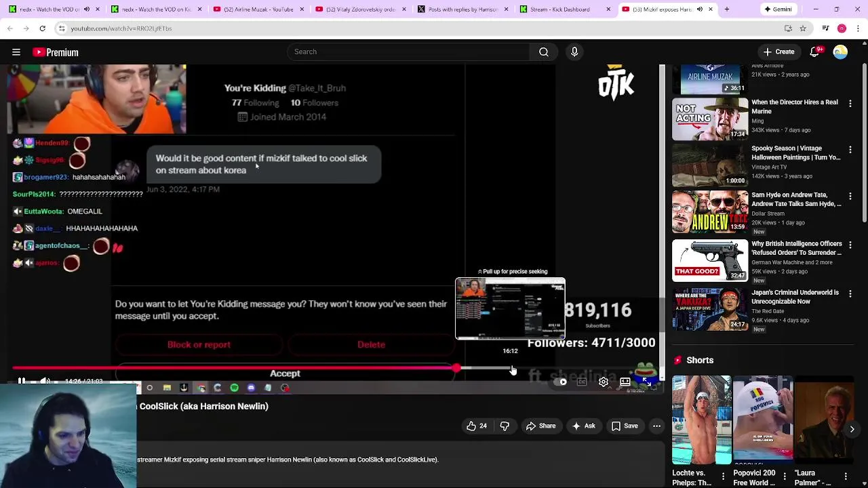Open options for 'Popovici 200 Free World' short
The image size is (868, 488).
[785, 476]
